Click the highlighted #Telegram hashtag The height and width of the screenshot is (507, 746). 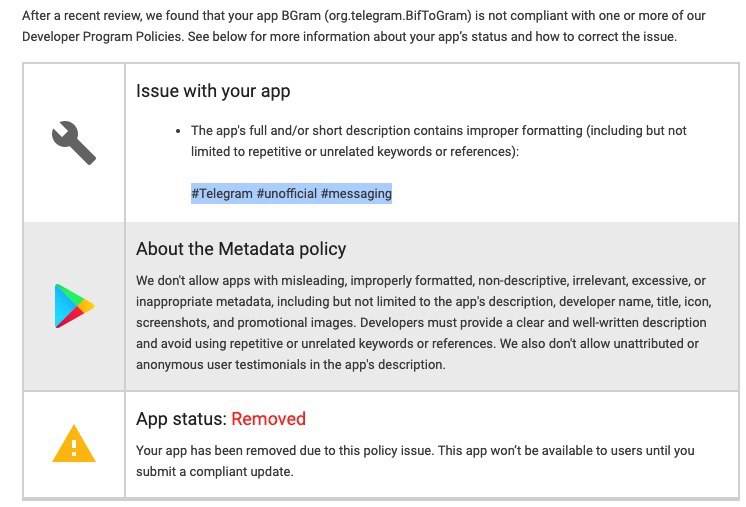click(x=222, y=193)
